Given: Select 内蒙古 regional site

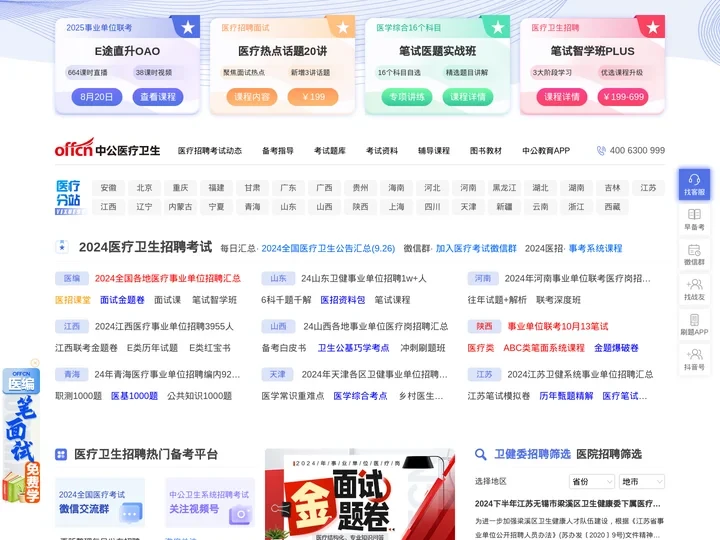Looking at the screenshot, I should coord(180,207).
